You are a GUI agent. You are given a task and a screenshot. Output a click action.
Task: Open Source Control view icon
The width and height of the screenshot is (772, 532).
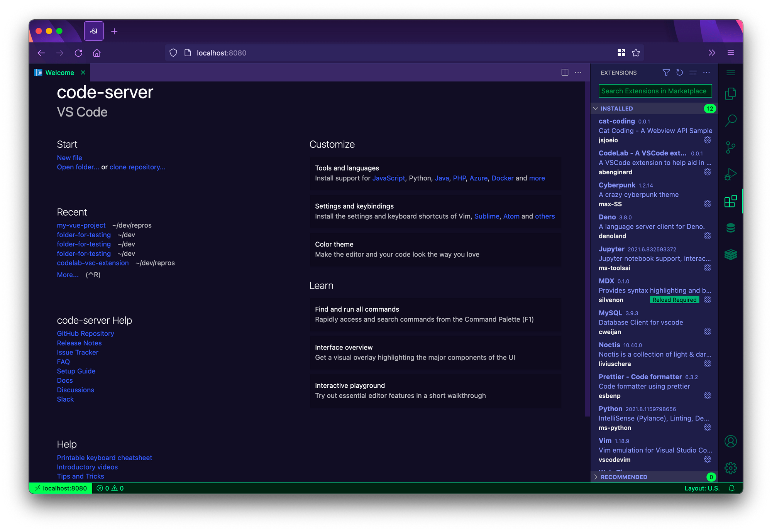[x=730, y=147]
